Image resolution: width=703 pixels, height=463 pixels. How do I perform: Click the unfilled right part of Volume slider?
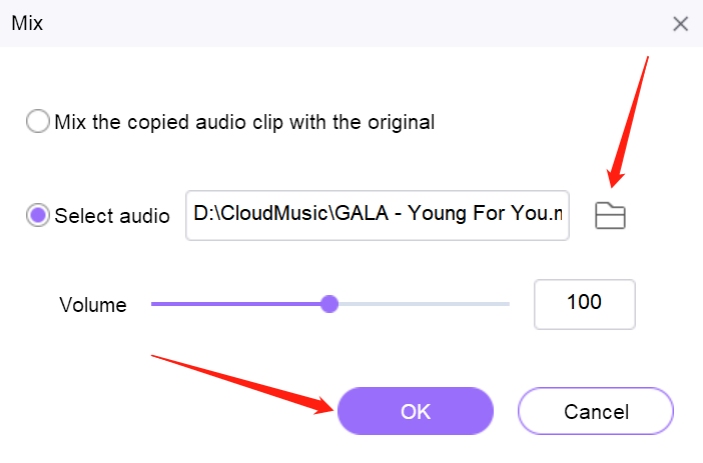point(424,304)
